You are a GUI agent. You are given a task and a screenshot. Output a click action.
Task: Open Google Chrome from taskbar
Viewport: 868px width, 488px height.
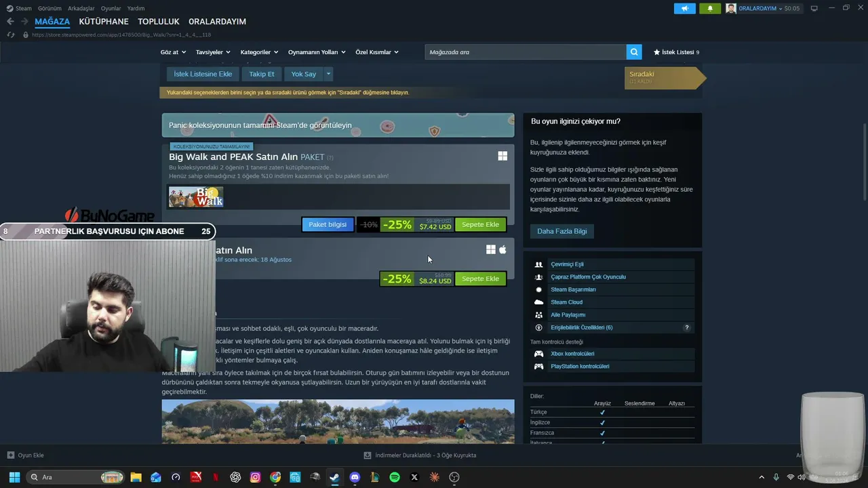point(275,477)
